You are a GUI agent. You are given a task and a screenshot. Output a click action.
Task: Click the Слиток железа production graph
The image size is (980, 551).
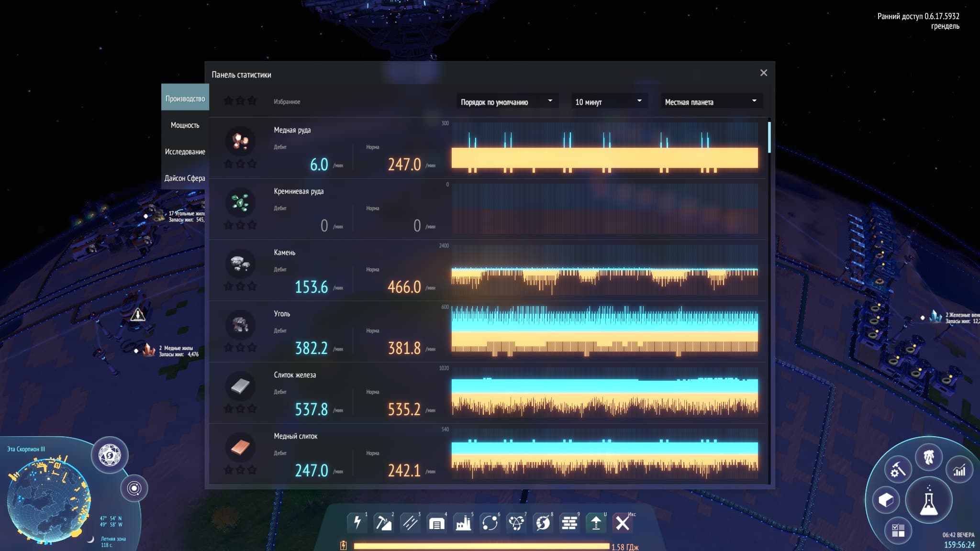604,392
